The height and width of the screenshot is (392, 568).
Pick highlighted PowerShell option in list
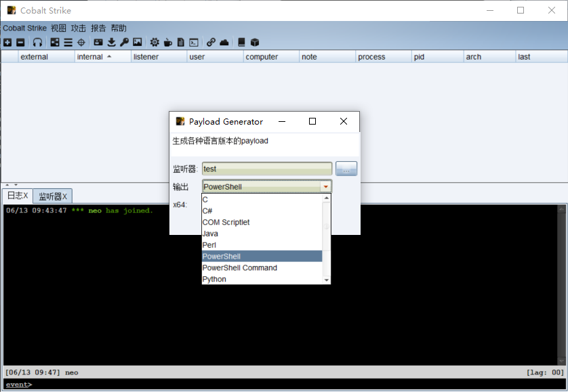(x=262, y=257)
